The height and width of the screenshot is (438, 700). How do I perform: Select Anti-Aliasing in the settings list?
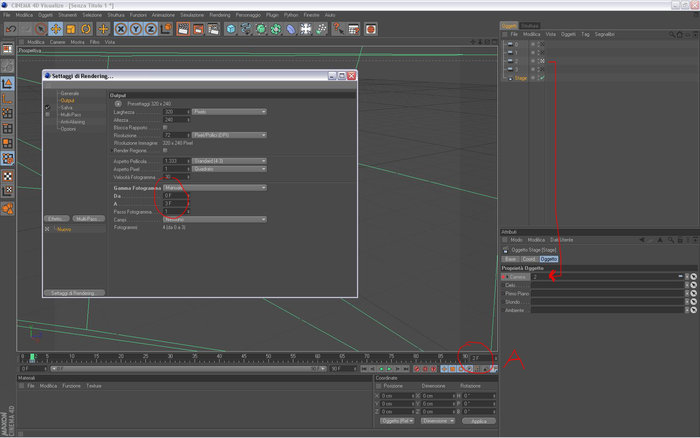tap(73, 122)
